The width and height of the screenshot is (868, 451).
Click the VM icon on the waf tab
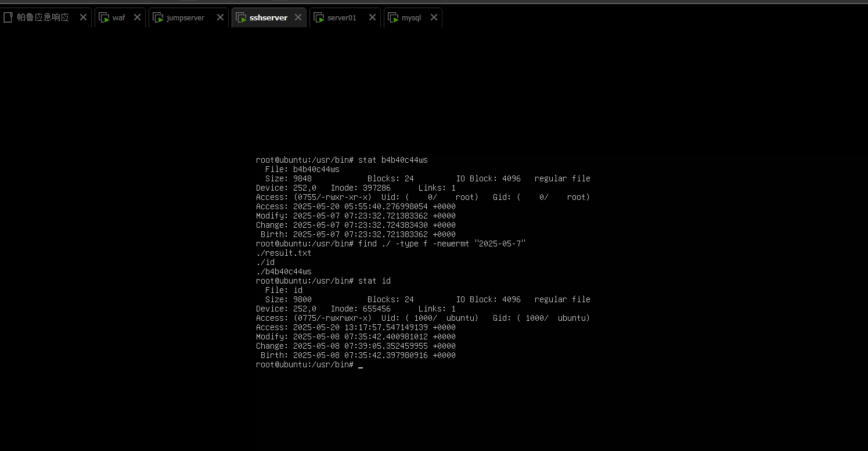point(105,17)
